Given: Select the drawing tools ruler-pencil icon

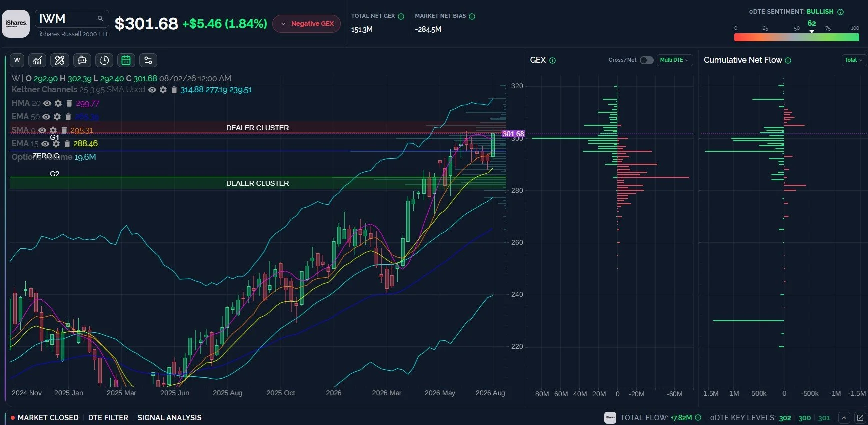Looking at the screenshot, I should point(60,60).
